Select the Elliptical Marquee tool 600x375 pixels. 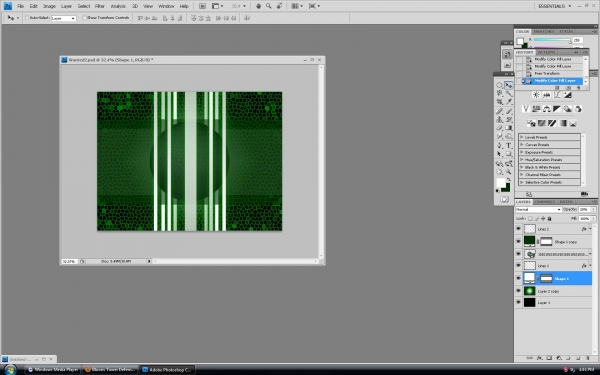(499, 85)
